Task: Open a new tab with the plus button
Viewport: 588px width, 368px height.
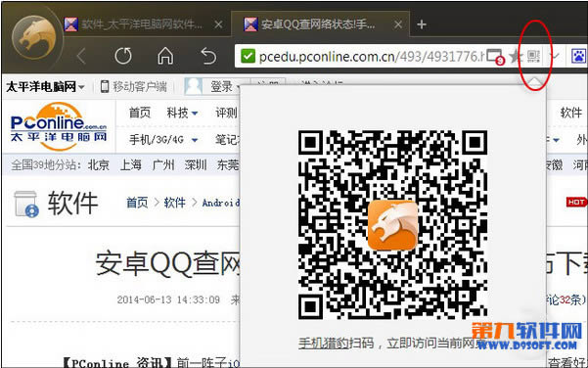Action: (x=422, y=24)
